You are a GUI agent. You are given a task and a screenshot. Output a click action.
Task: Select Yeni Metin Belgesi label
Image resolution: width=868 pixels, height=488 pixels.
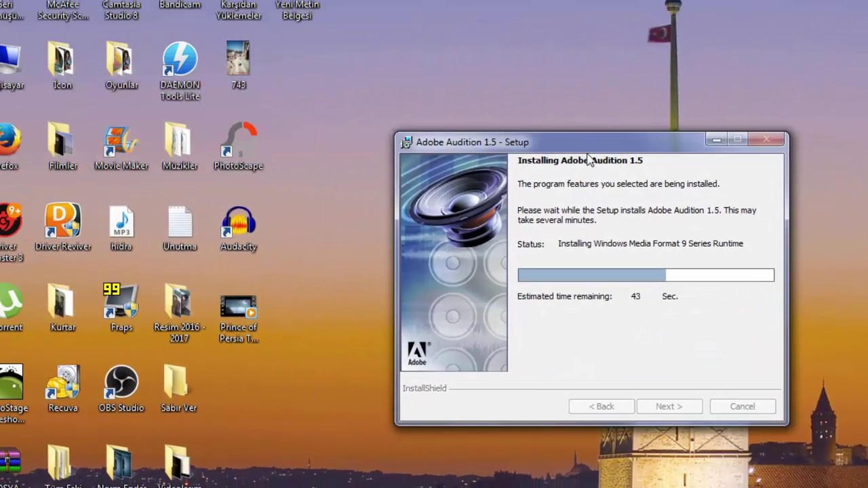[x=297, y=9]
